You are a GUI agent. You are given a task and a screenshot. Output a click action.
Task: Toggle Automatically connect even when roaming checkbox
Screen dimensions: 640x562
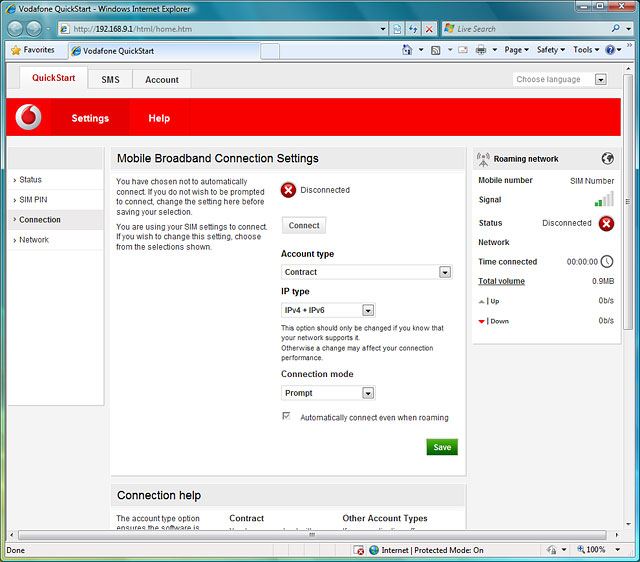287,417
